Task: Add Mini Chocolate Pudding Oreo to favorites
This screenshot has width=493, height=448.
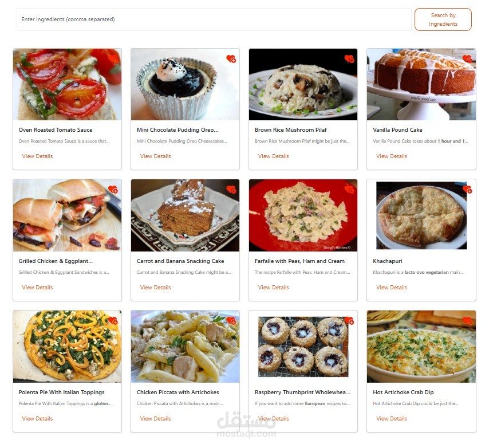Action: click(231, 59)
